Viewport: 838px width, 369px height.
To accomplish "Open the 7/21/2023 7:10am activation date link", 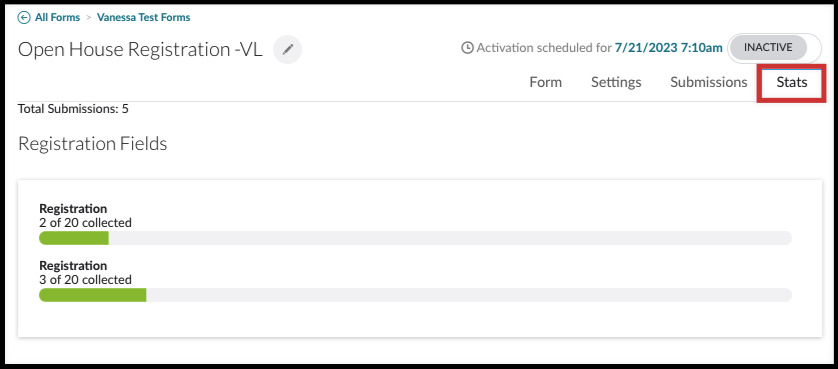I will pyautogui.click(x=669, y=48).
